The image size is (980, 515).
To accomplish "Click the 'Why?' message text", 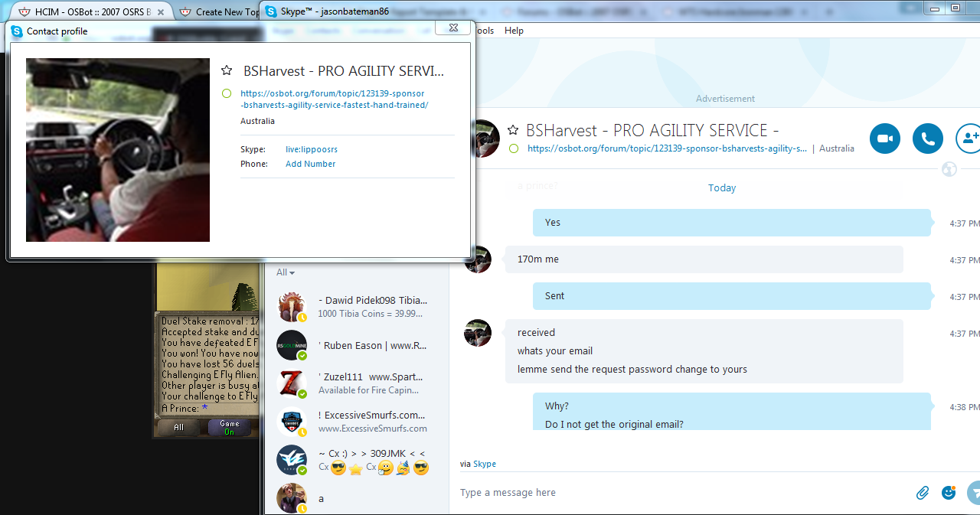I will (557, 406).
